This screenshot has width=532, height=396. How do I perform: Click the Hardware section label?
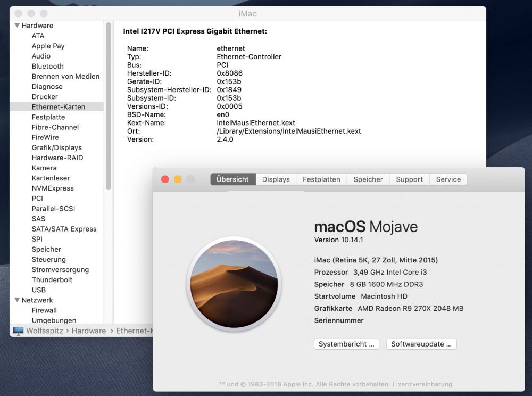(x=37, y=26)
